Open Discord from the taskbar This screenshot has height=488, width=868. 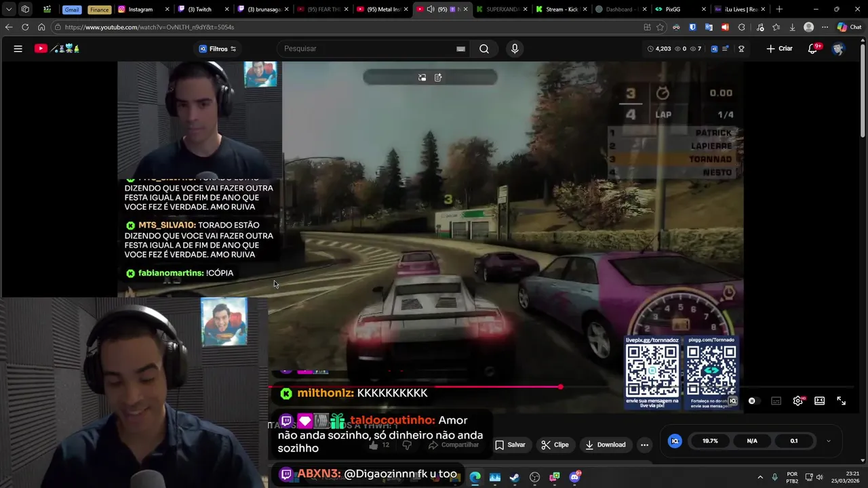point(575,477)
